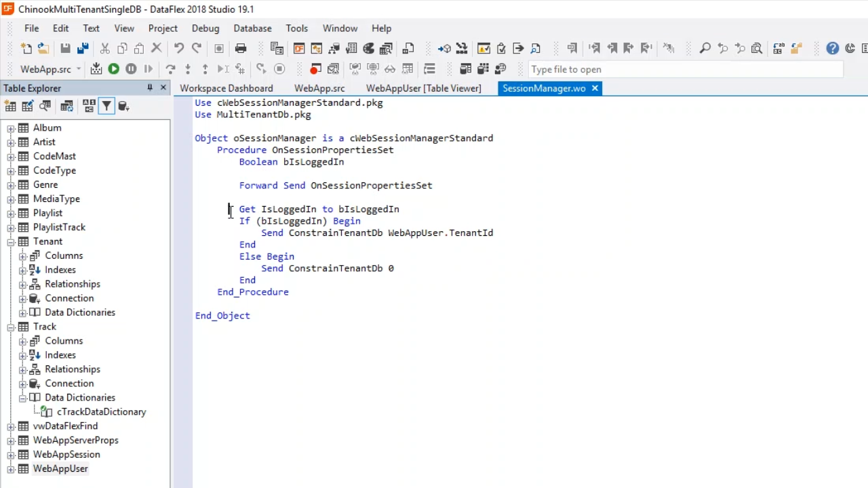The image size is (868, 488).
Task: Click the Pause debugging icon
Action: [131, 69]
